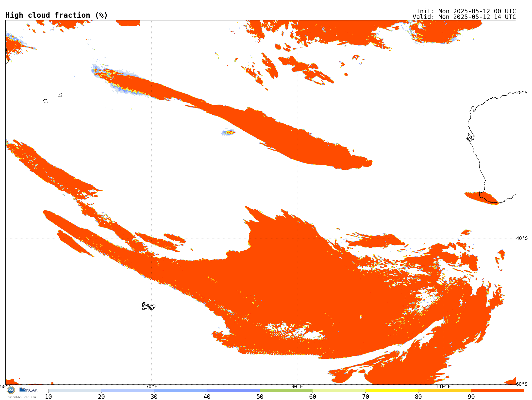Click the 110°E longitude label
Image resolution: width=532 pixels, height=400 pixels.
pyautogui.click(x=443, y=386)
